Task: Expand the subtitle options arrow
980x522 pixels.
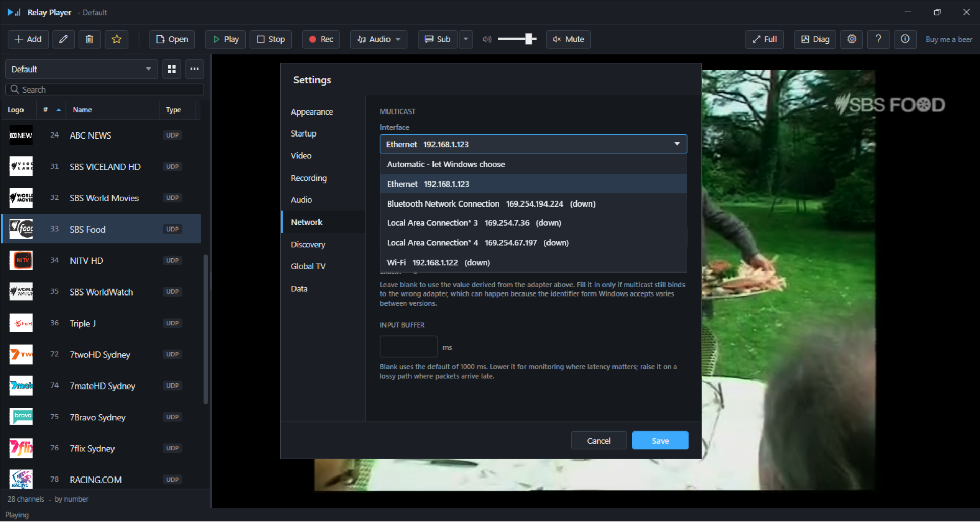Action: (x=466, y=39)
